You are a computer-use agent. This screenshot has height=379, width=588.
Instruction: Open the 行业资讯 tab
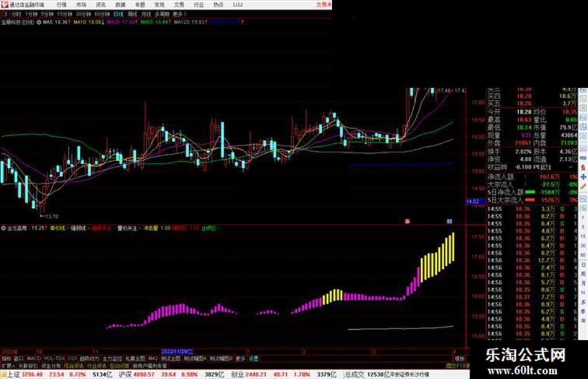tap(96, 366)
